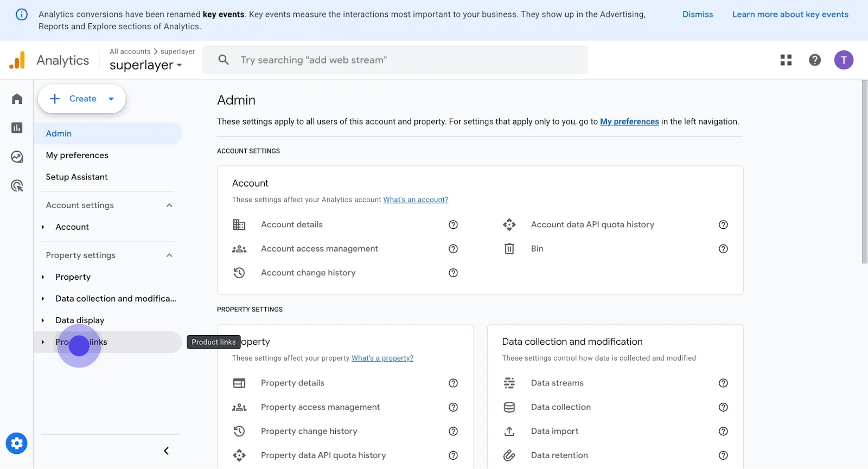
Task: Open Data streams settings
Action: tap(557, 383)
